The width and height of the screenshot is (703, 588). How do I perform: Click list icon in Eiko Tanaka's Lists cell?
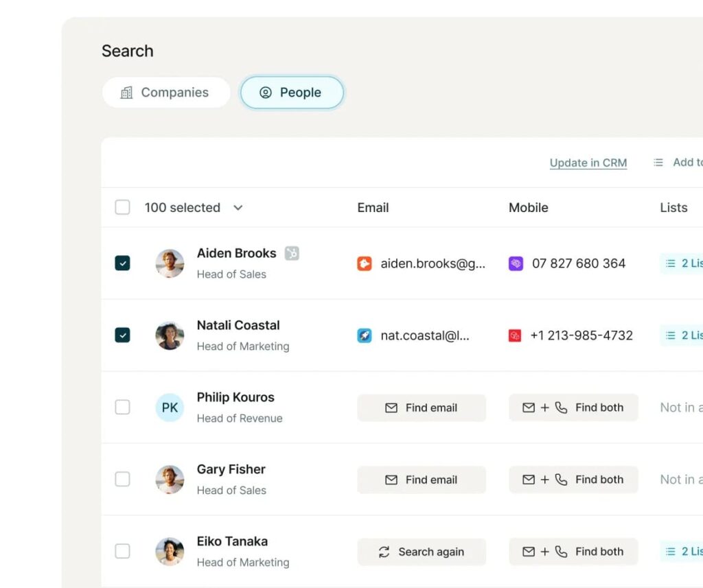click(x=671, y=552)
